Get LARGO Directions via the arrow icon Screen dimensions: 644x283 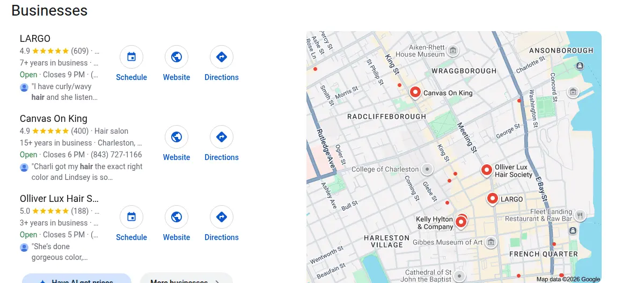pos(222,57)
